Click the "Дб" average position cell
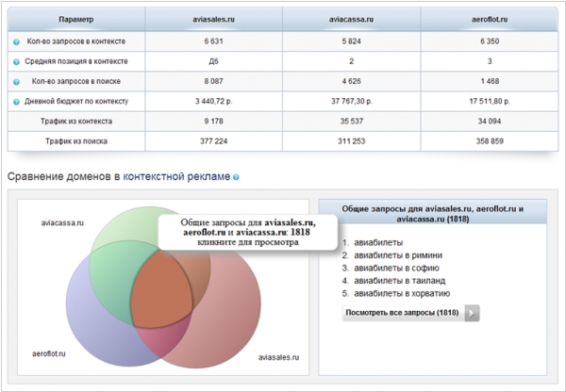566x392 pixels. tap(214, 61)
